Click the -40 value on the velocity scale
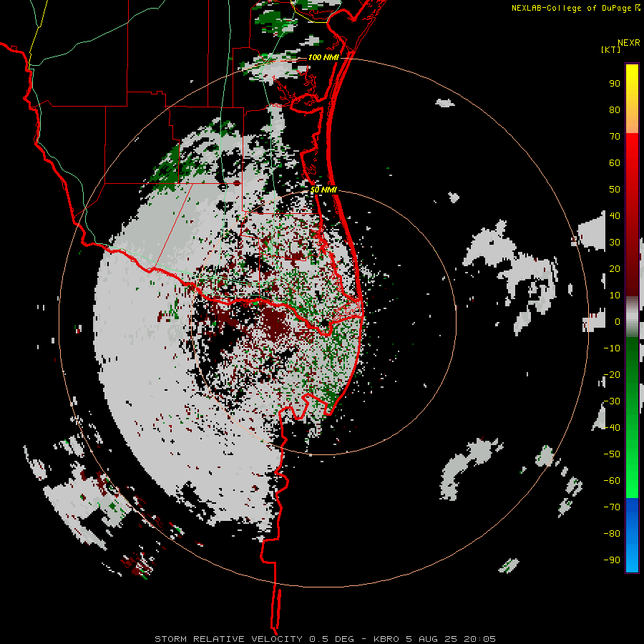The image size is (644, 644). (612, 428)
